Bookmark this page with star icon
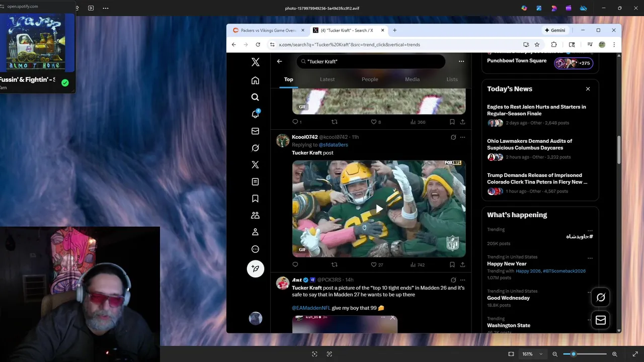 click(x=537, y=45)
